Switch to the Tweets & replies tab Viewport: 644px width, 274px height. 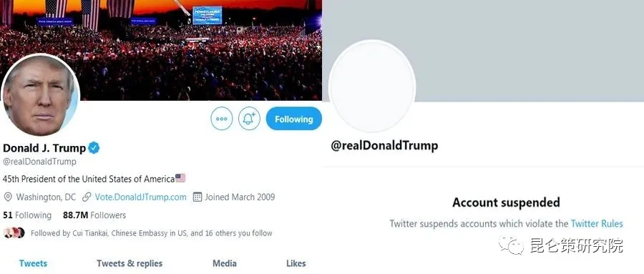pos(130,263)
